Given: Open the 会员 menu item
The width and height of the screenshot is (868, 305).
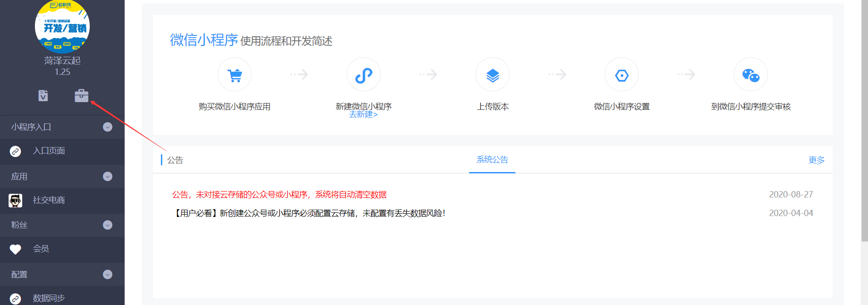Looking at the screenshot, I should (62, 249).
